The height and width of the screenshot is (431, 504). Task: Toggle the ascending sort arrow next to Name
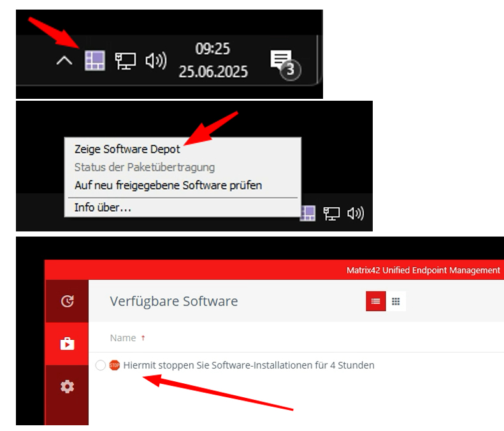(x=143, y=338)
